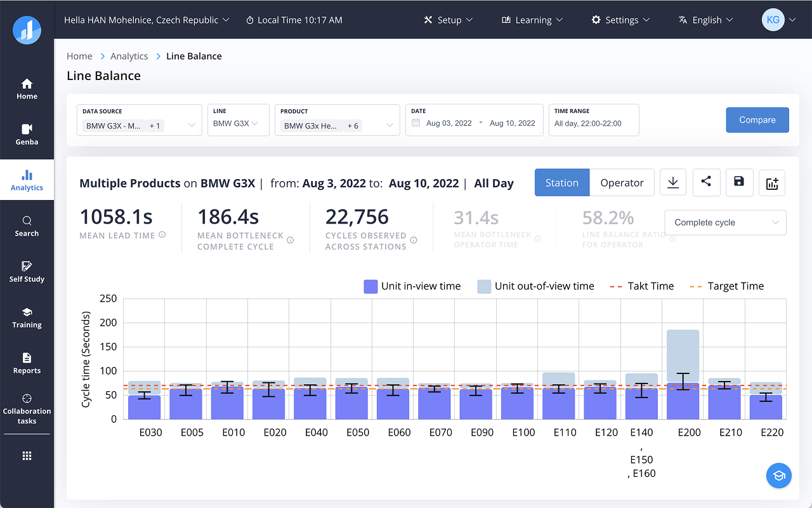Screen dimensions: 812x508
Task: Go to Home via the breadcrumb
Action: click(x=79, y=56)
